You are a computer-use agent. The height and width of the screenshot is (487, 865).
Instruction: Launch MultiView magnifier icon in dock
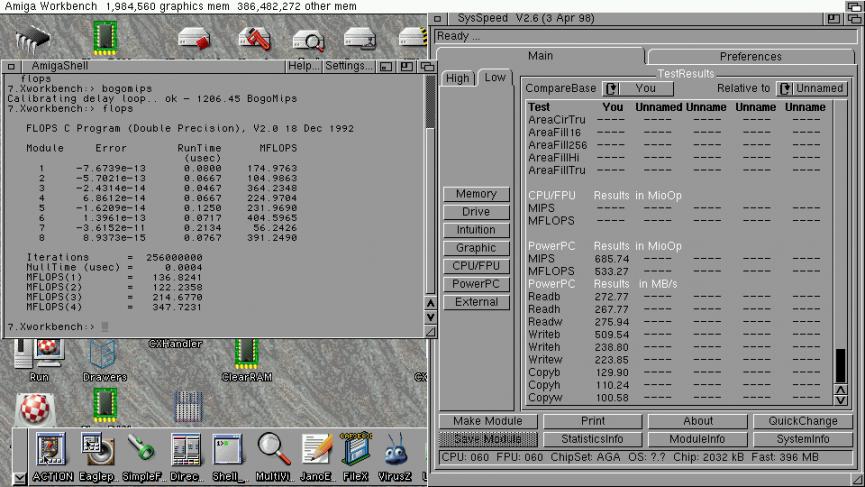point(271,452)
